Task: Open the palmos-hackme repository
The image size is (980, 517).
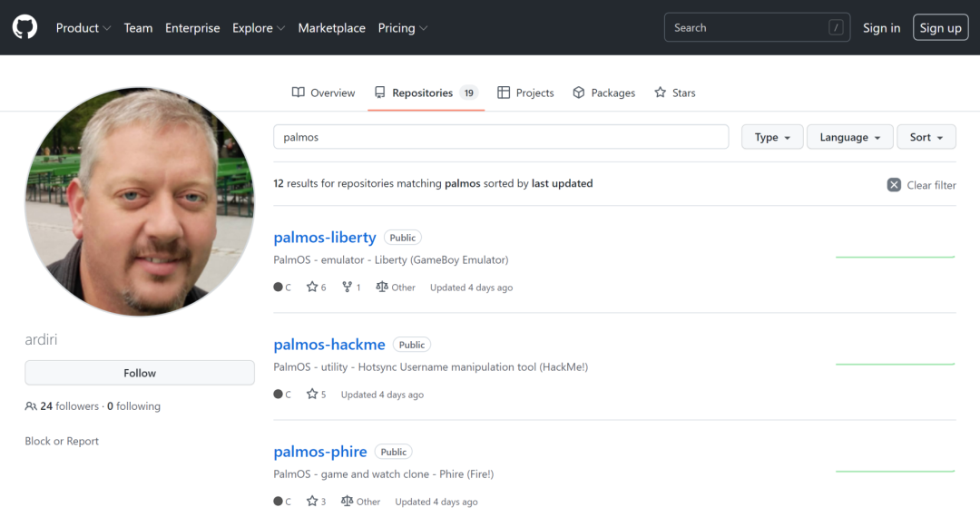Action: click(x=328, y=344)
